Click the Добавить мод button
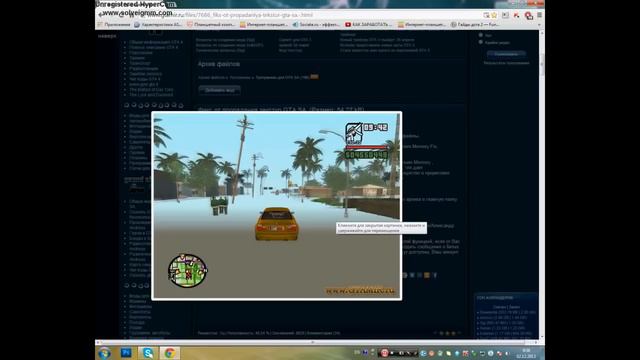The image size is (640, 360). coord(220,90)
